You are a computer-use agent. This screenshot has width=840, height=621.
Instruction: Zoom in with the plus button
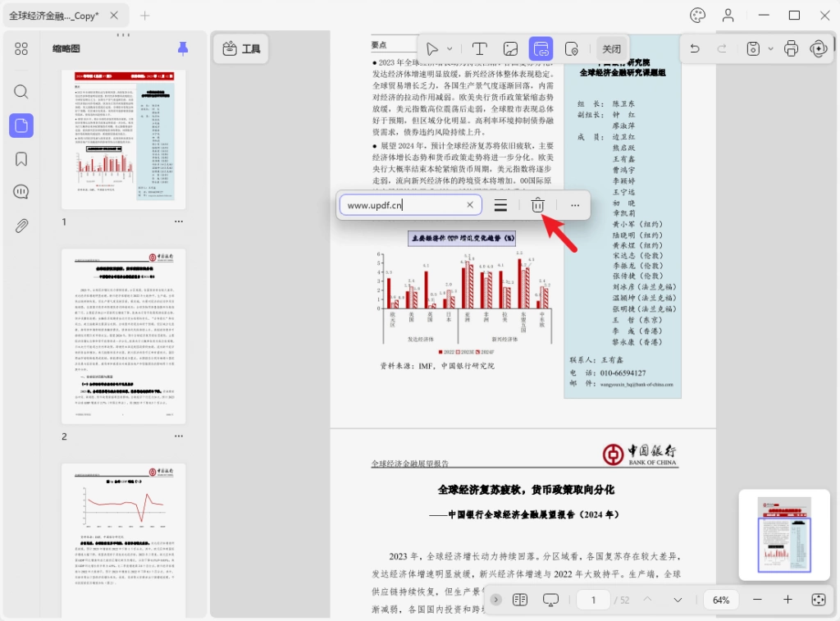click(x=787, y=600)
